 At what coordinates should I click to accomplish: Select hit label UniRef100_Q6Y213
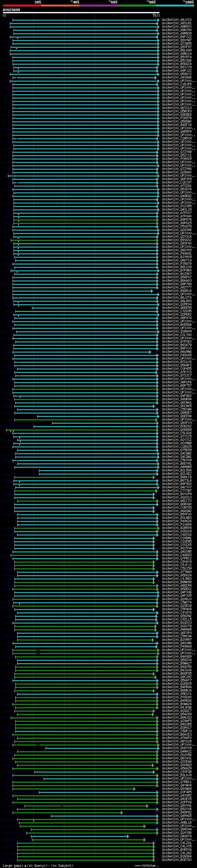pos(177,108)
